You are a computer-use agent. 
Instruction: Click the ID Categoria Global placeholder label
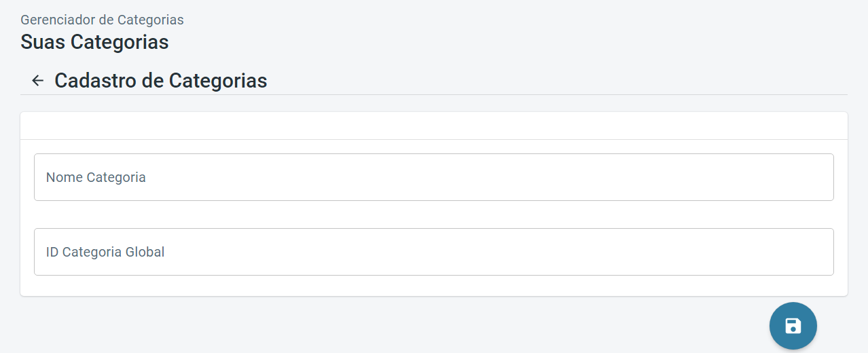coord(105,253)
